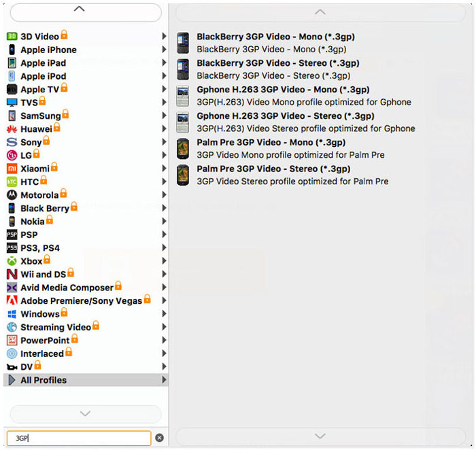Click the 3D Video category icon
The image size is (476, 450).
coord(12,37)
